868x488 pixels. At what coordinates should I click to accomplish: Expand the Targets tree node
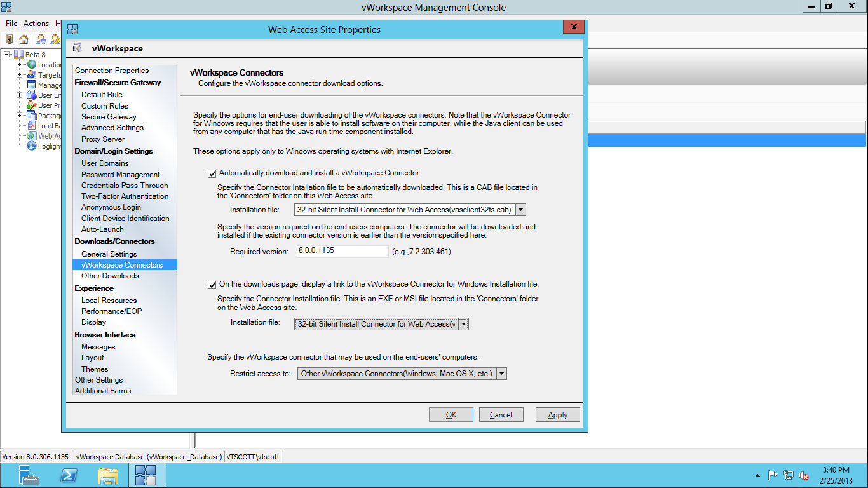pos(20,74)
